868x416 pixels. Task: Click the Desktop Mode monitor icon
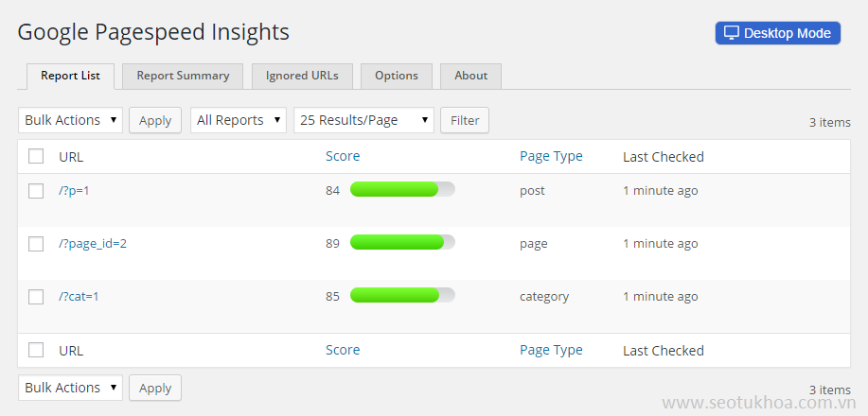point(731,33)
